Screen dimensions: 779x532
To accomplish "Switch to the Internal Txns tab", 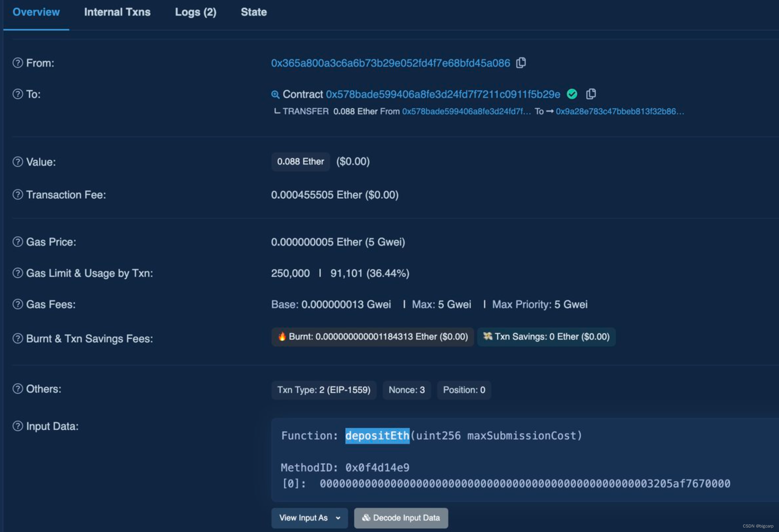I will tap(117, 12).
